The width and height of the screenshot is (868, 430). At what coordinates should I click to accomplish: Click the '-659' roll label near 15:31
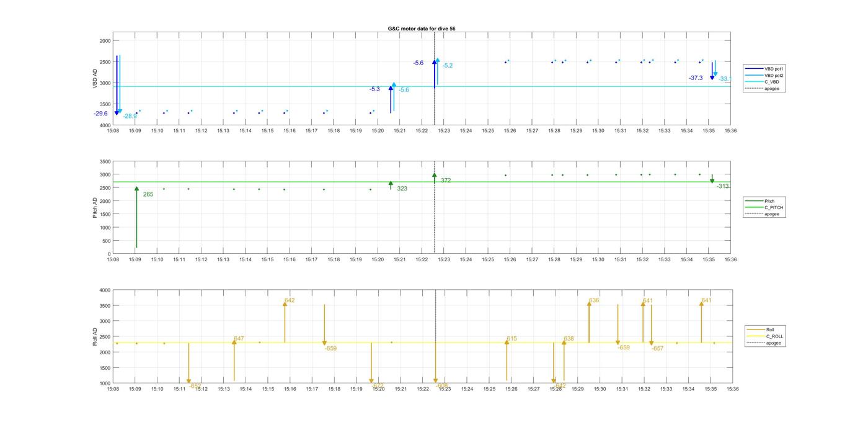point(624,347)
